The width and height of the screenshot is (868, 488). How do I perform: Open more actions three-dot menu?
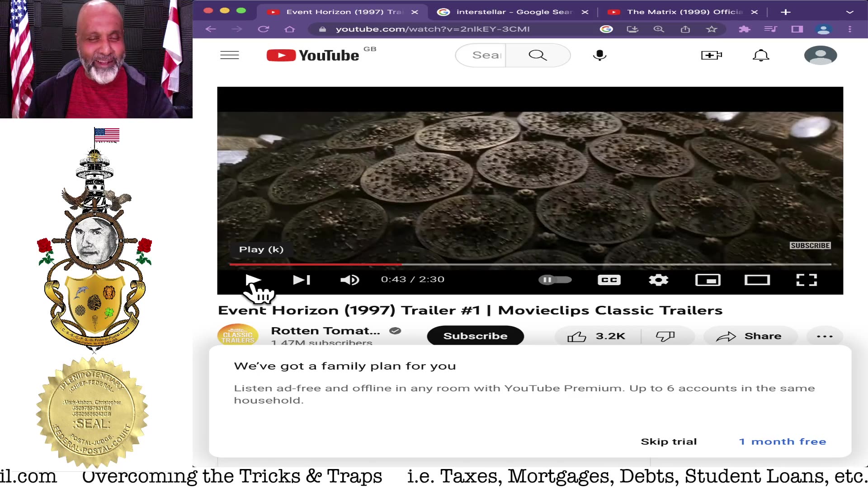(x=825, y=336)
